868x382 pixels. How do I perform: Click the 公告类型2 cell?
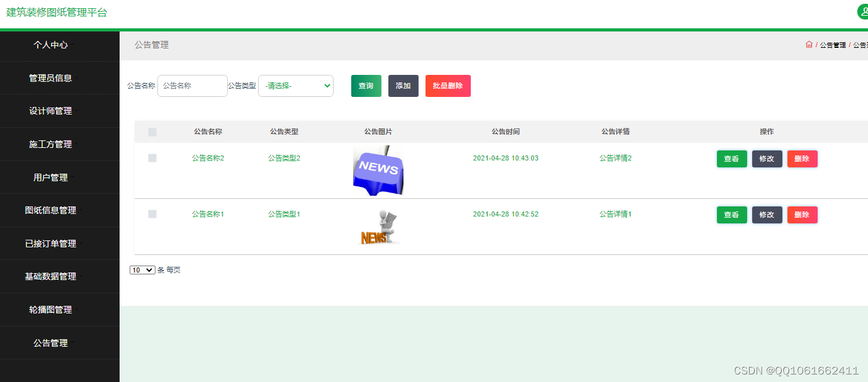[x=285, y=158]
